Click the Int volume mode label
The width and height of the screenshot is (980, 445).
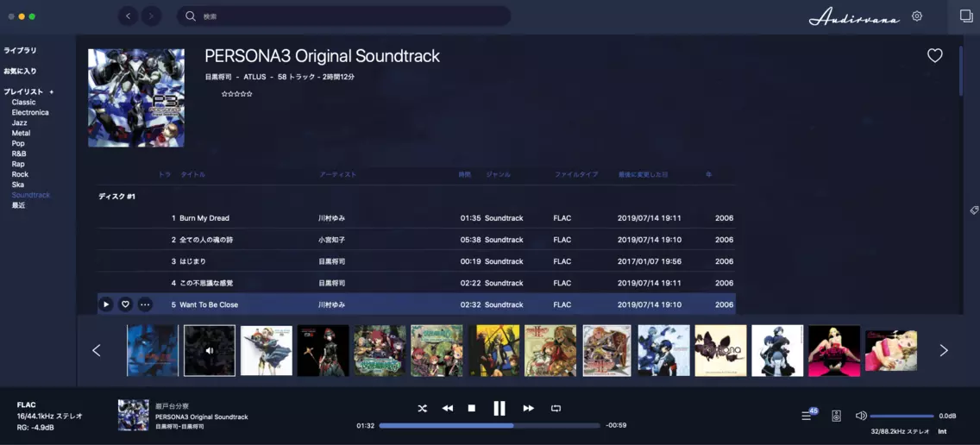942,432
